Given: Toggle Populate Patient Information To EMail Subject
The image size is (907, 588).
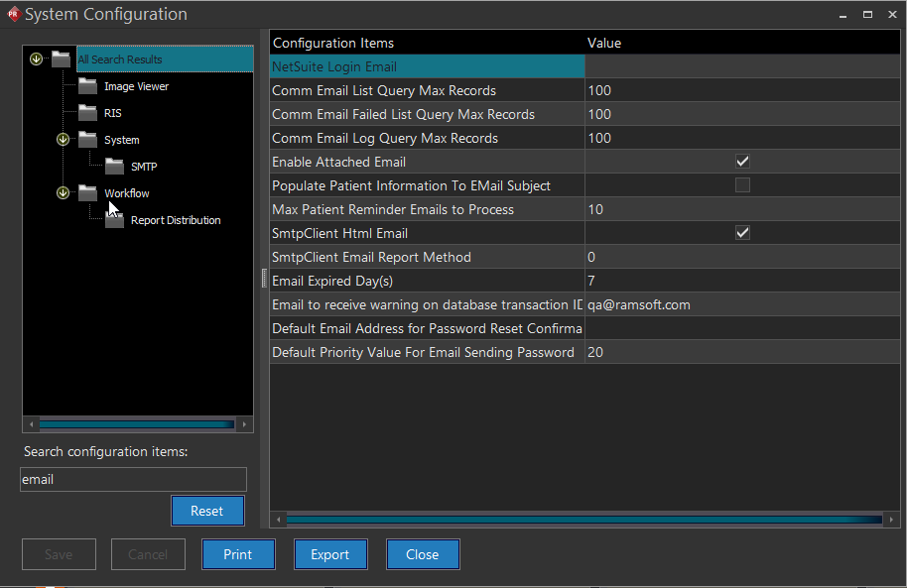Looking at the screenshot, I should 741,185.
